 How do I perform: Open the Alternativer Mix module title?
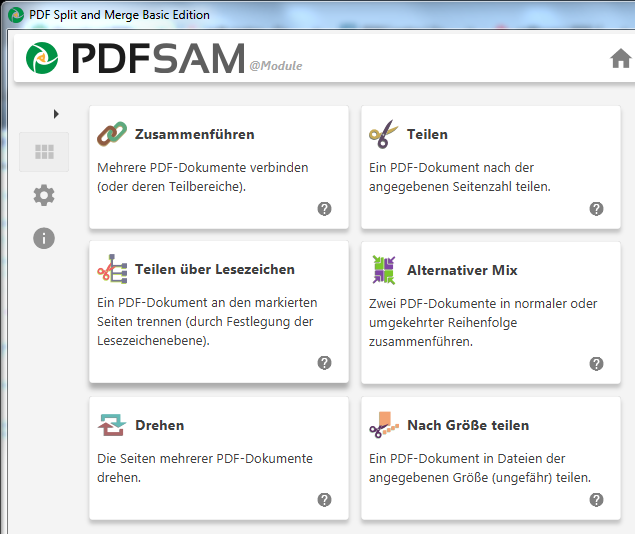462,270
